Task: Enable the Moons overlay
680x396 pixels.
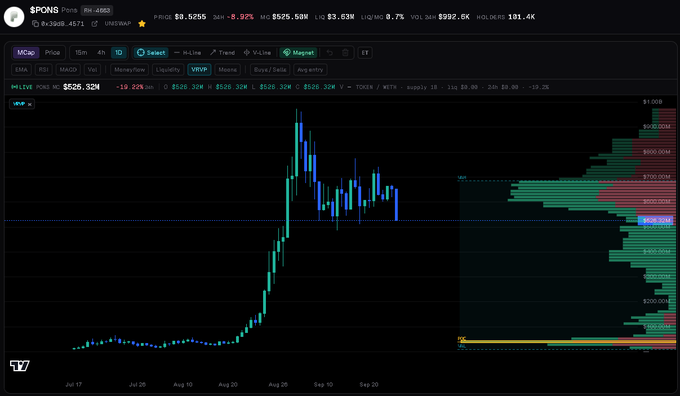Action: pyautogui.click(x=228, y=69)
